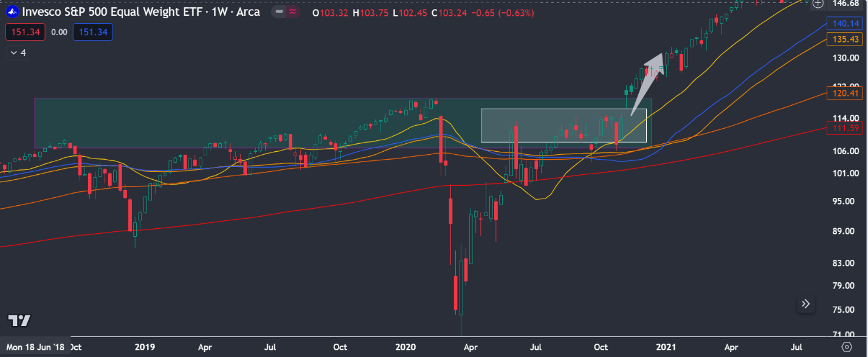Toggle the pink approximate-sign pill indicator
This screenshot has width=868, height=357.
pos(294,12)
